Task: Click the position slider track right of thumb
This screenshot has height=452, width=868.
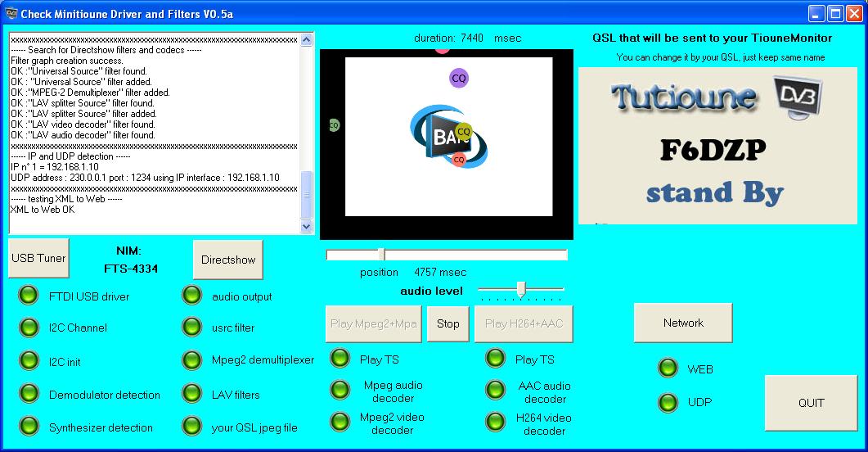Action: click(x=476, y=255)
